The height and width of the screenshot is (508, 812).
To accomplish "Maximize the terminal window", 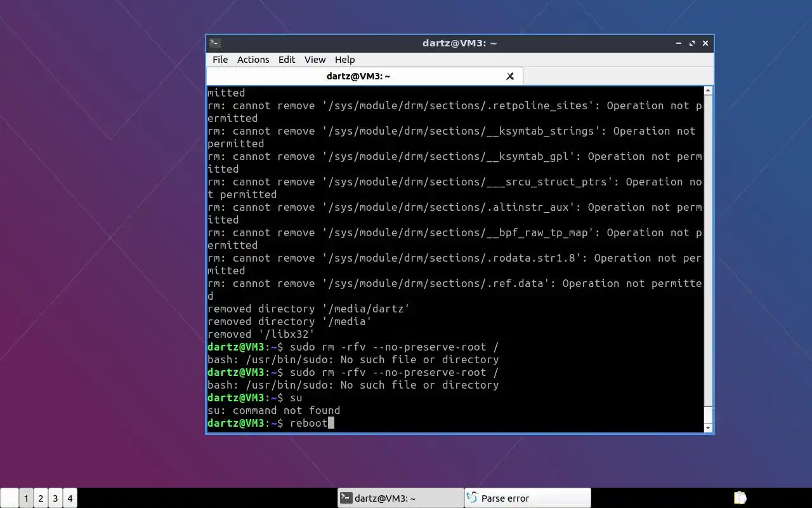I will pos(692,43).
